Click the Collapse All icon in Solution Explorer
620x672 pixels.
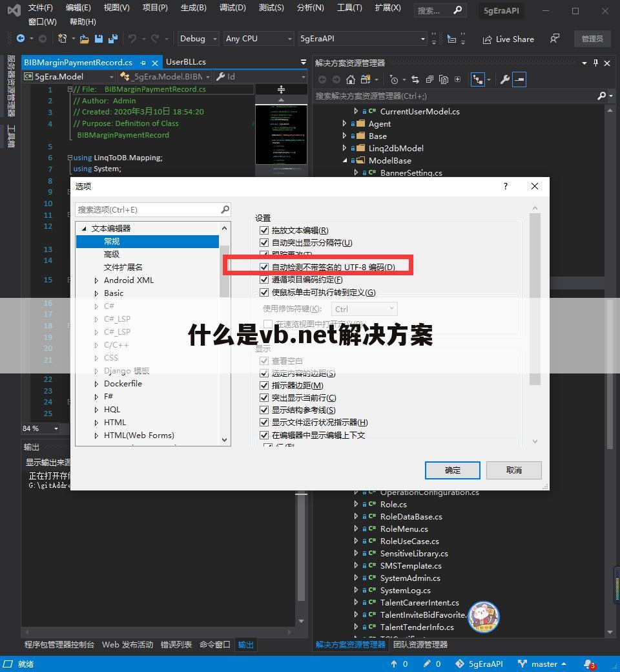pos(429,79)
